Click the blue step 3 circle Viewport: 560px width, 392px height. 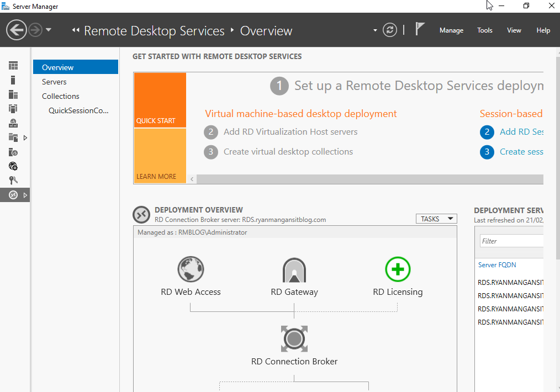point(487,152)
